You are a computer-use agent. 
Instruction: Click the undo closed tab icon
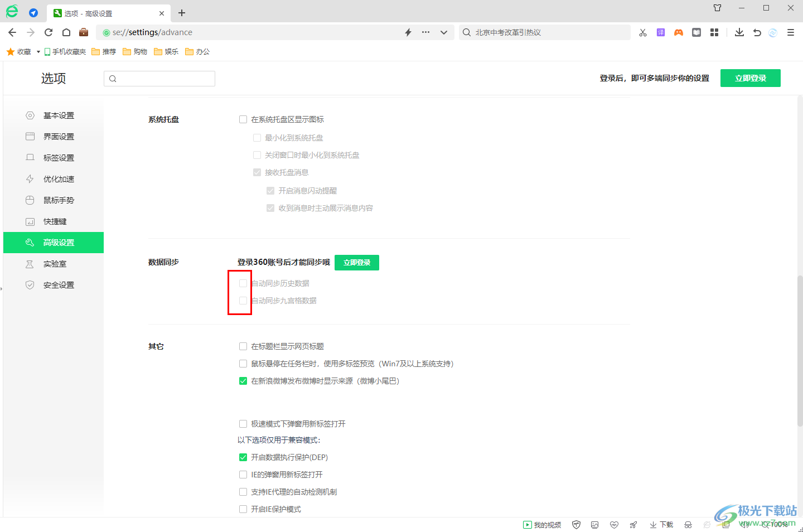(757, 32)
